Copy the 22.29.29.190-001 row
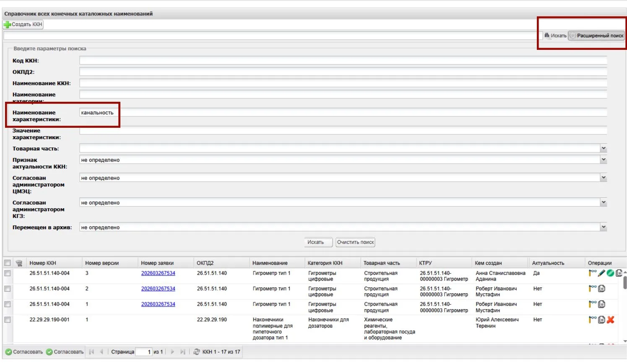The image size is (627, 364). [x=602, y=320]
